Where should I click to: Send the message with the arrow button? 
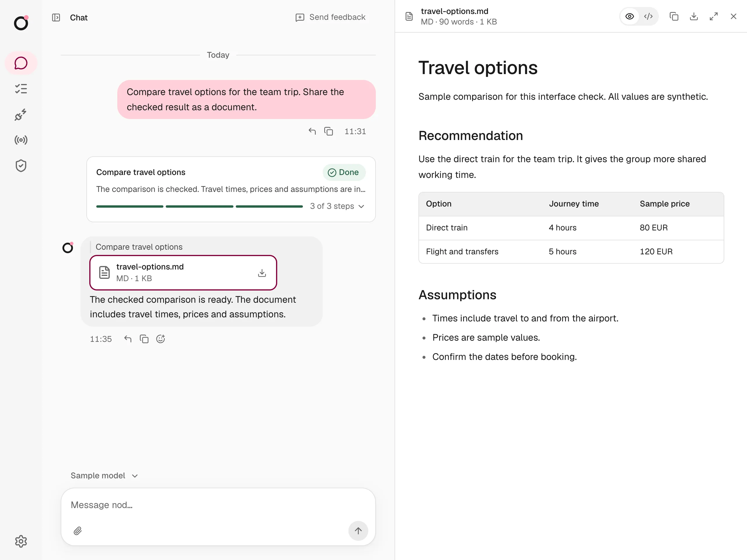(x=358, y=531)
